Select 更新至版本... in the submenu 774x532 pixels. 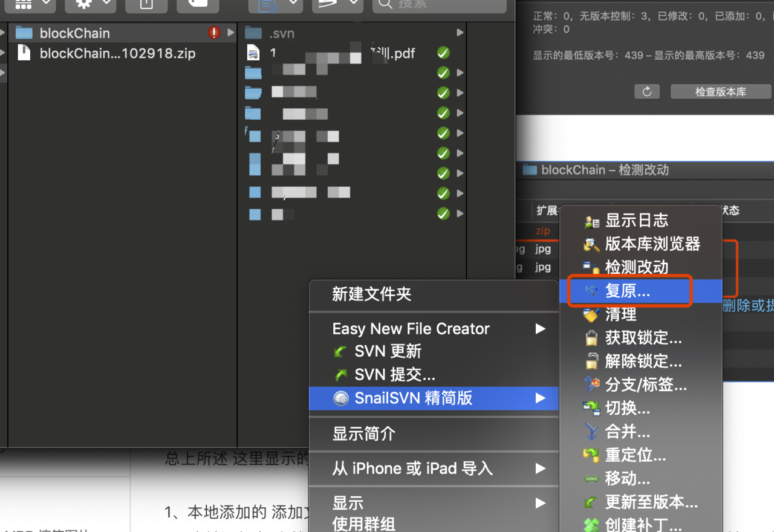click(x=641, y=502)
